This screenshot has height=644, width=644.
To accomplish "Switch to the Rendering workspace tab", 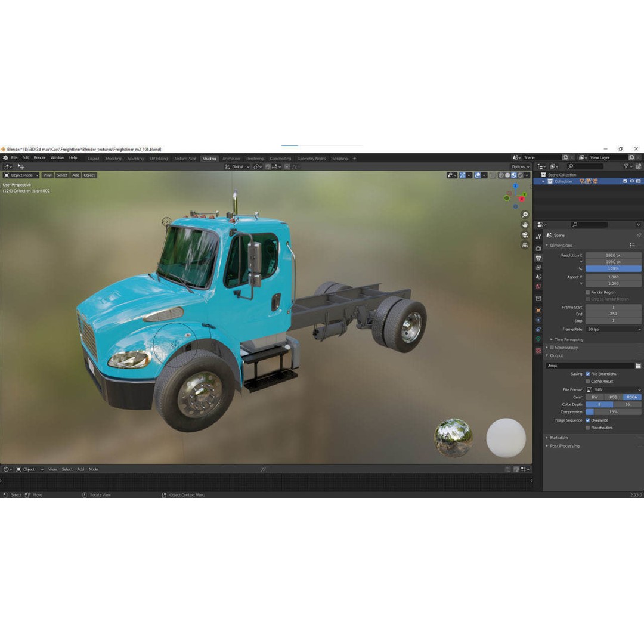I will pyautogui.click(x=255, y=159).
